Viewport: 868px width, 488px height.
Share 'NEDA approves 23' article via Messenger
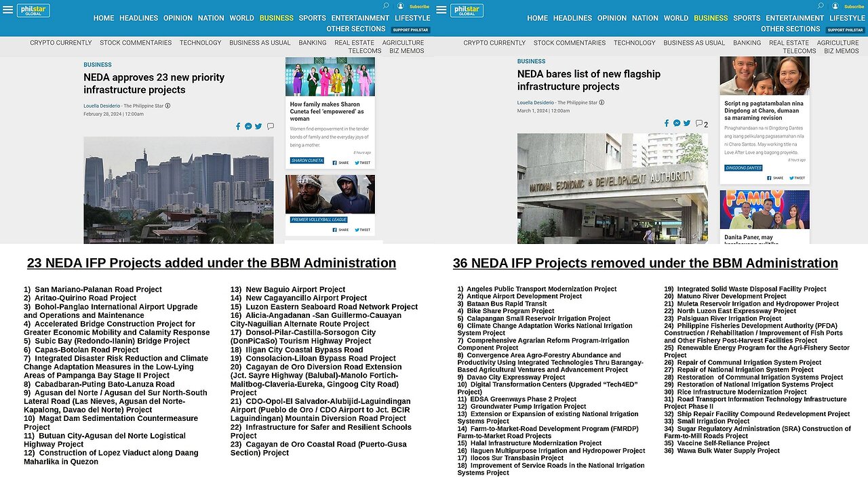(248, 126)
